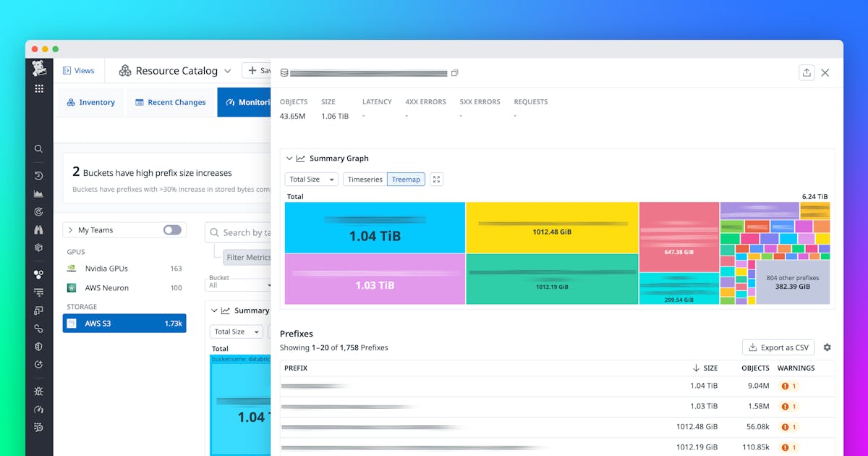This screenshot has height=456, width=868.
Task: Select AWS S3 in the storage list
Action: [124, 324]
